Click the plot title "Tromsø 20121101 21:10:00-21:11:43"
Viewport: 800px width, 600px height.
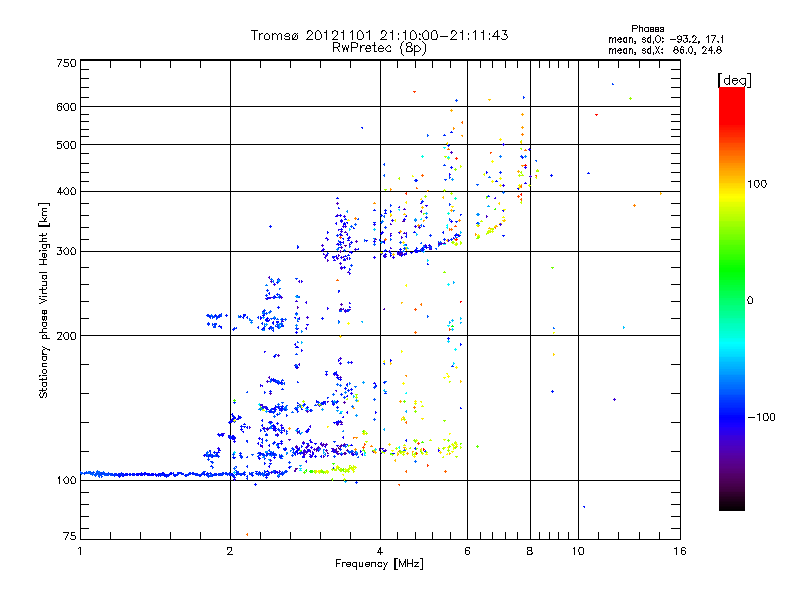[379, 35]
